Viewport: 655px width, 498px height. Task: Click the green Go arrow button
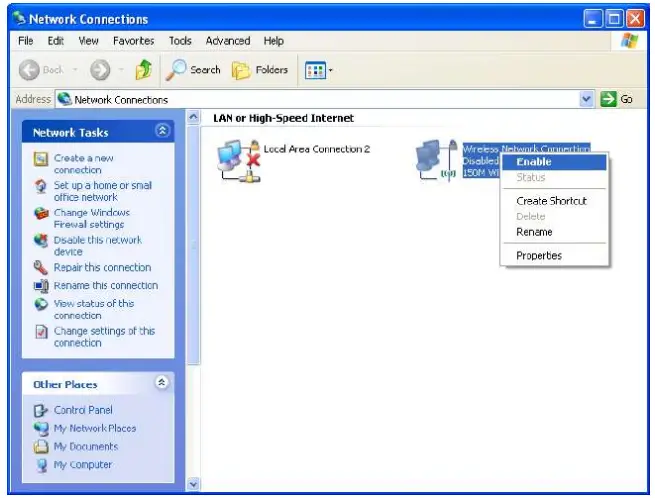(608, 99)
